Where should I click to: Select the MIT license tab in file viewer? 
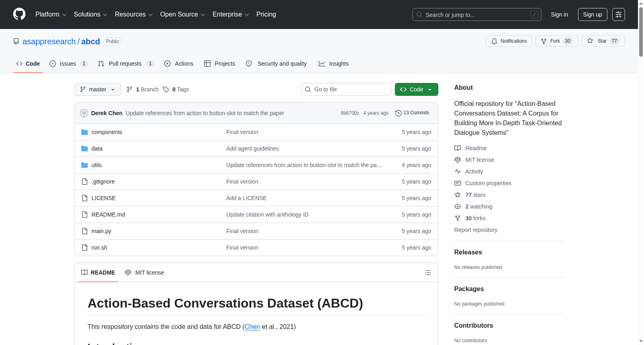click(144, 273)
